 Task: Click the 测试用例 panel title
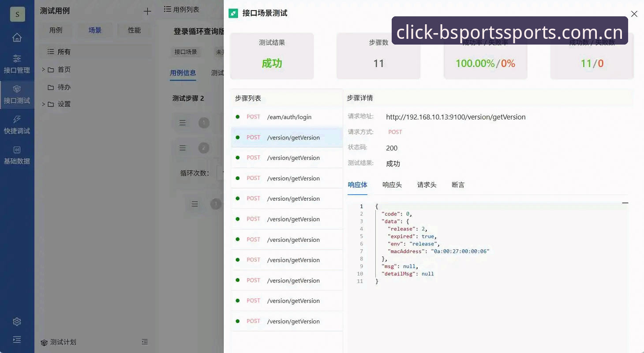(55, 11)
